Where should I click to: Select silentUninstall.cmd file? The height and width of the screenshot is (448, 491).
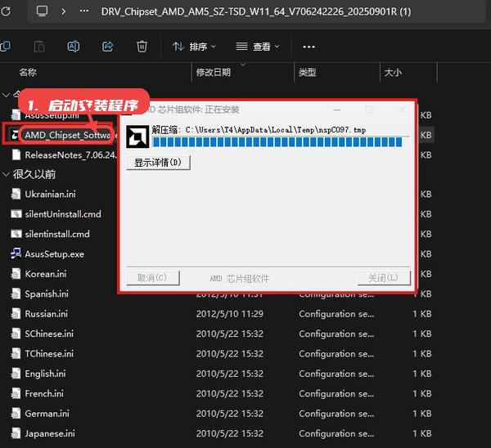click(x=63, y=214)
